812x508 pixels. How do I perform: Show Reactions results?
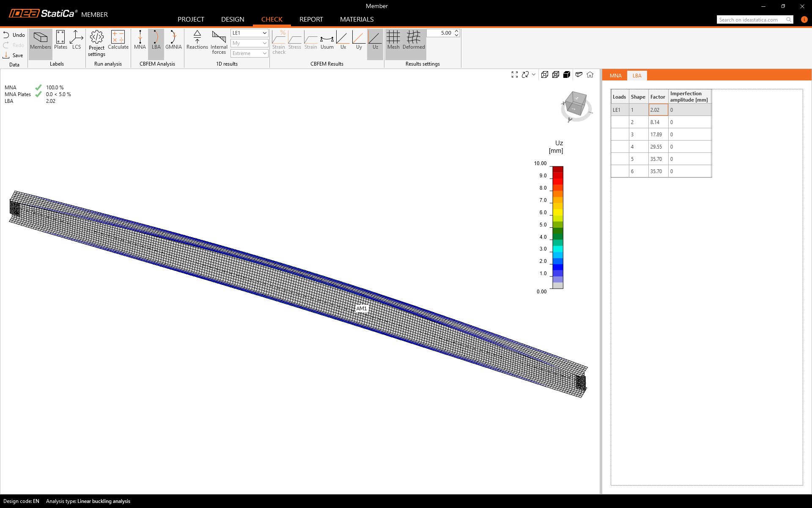[x=197, y=40]
